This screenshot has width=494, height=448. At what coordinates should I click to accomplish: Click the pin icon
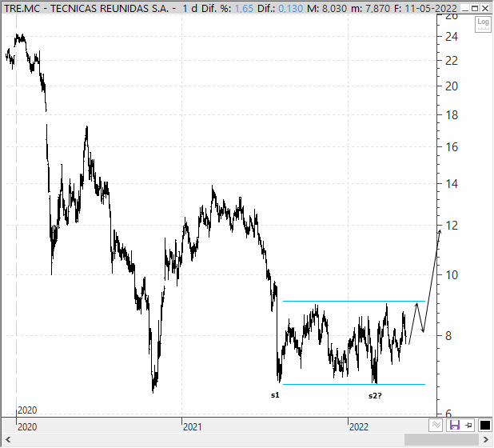(x=468, y=426)
